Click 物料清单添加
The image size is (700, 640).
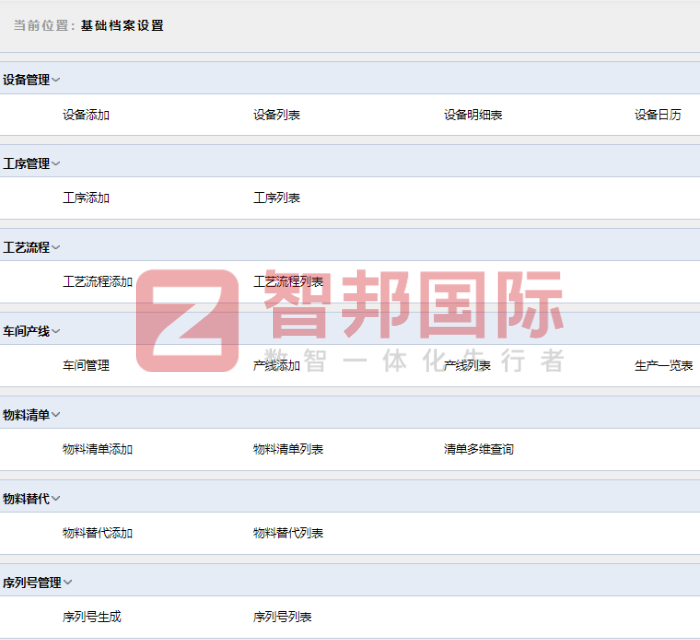[97, 450]
